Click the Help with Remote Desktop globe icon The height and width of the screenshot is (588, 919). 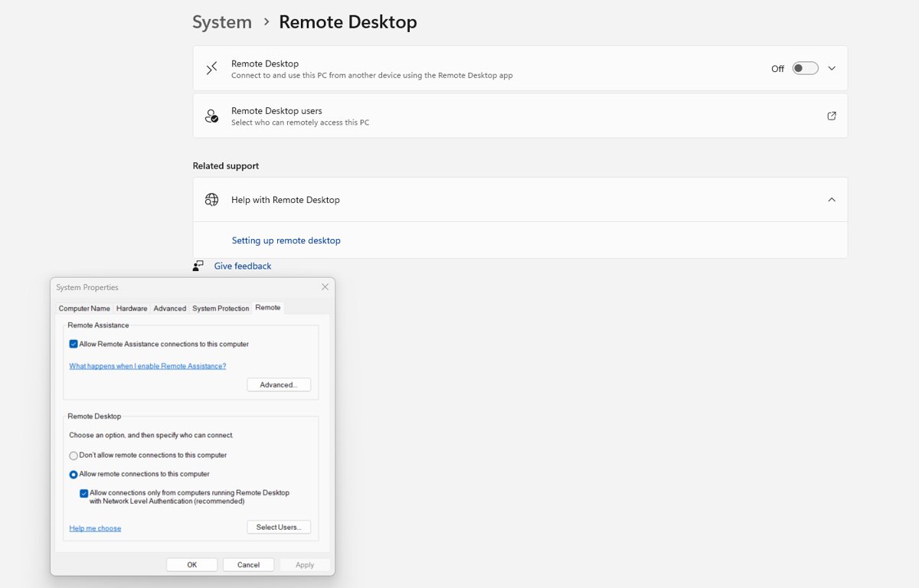point(211,200)
